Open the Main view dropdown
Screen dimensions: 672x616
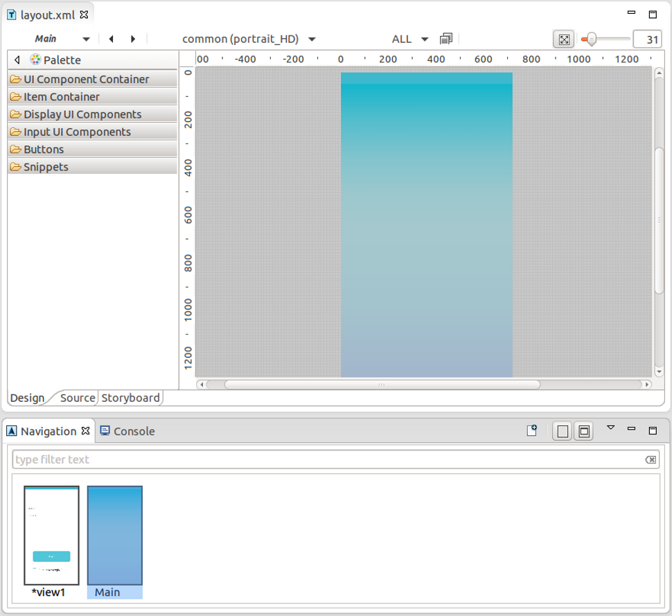[x=86, y=39]
